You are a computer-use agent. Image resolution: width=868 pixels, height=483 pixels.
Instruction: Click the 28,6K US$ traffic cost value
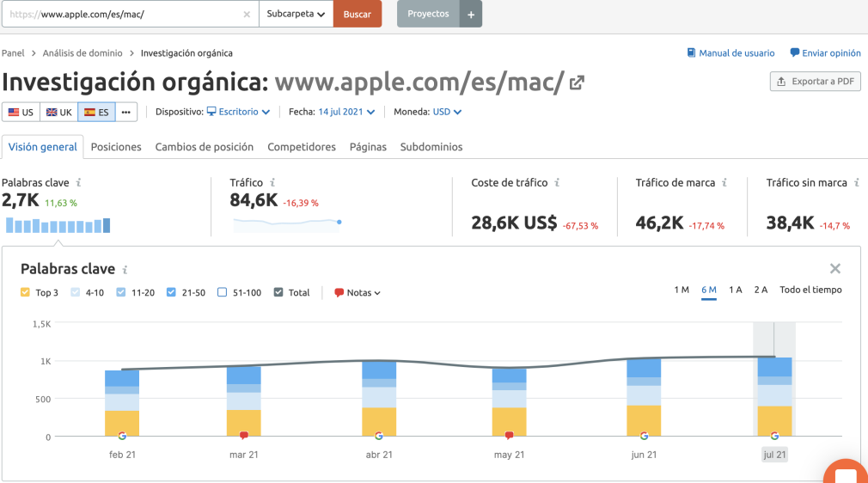514,223
